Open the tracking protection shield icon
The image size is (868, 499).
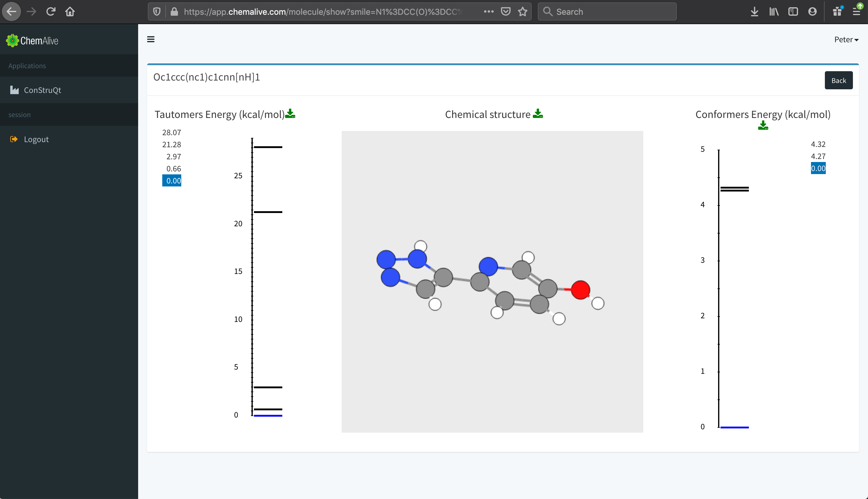[x=157, y=12]
